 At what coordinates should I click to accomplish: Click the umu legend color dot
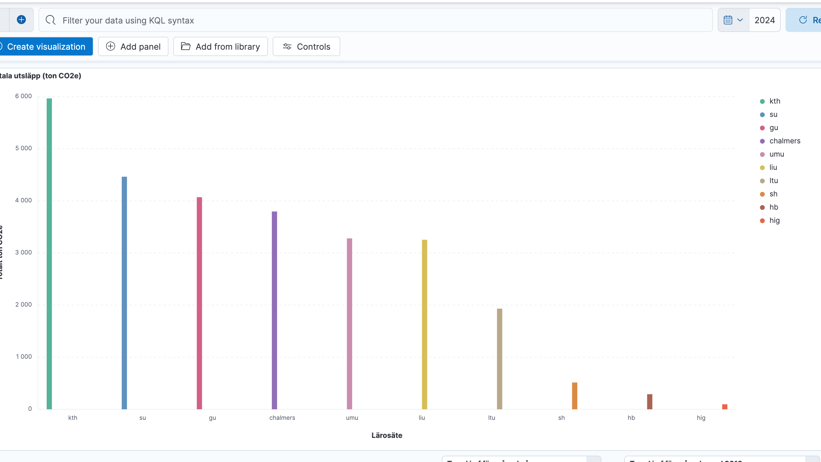tap(762, 155)
